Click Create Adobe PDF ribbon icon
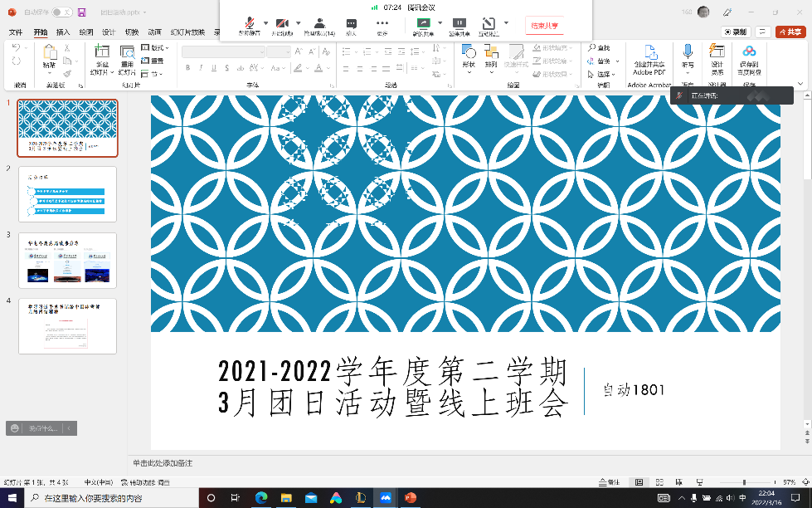The image size is (812, 508). [649, 54]
